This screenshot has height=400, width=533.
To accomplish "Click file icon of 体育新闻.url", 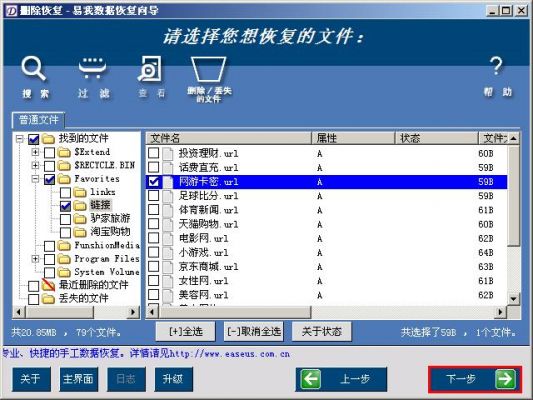I will pyautogui.click(x=168, y=210).
